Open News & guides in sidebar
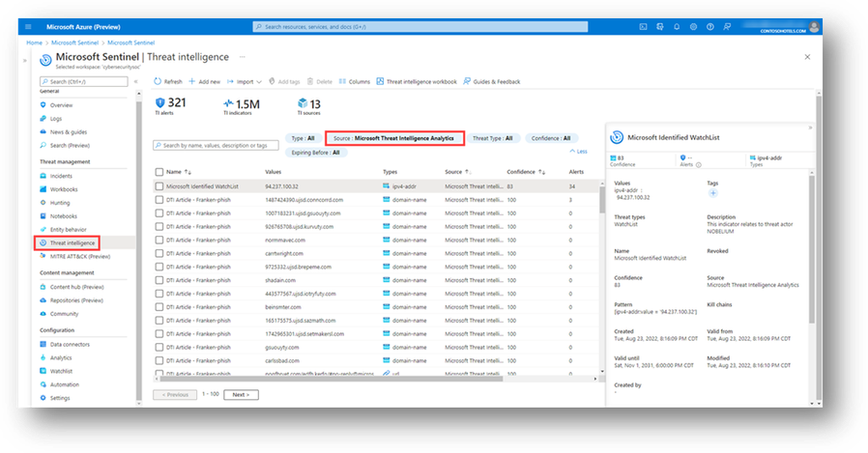Screen dimensions: 868x453 click(68, 131)
